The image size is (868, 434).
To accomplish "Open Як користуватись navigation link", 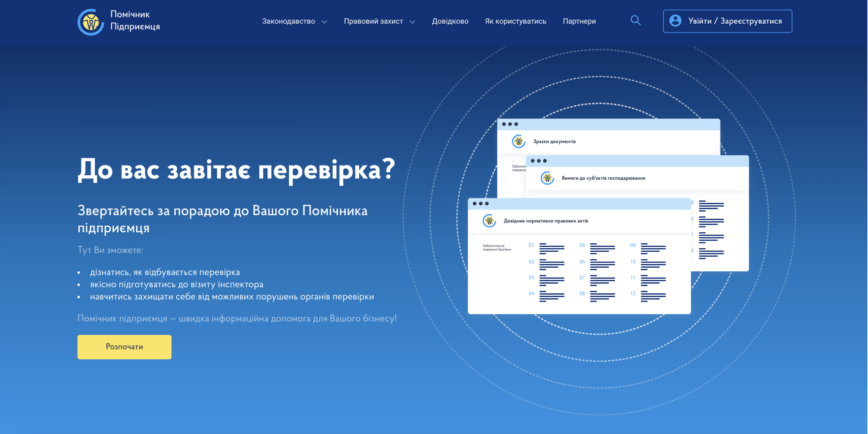I will 515,20.
